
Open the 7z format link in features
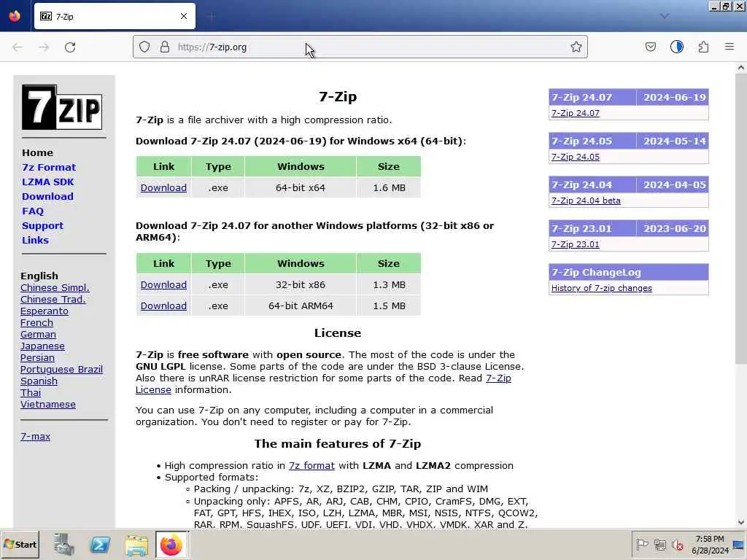[x=311, y=466]
